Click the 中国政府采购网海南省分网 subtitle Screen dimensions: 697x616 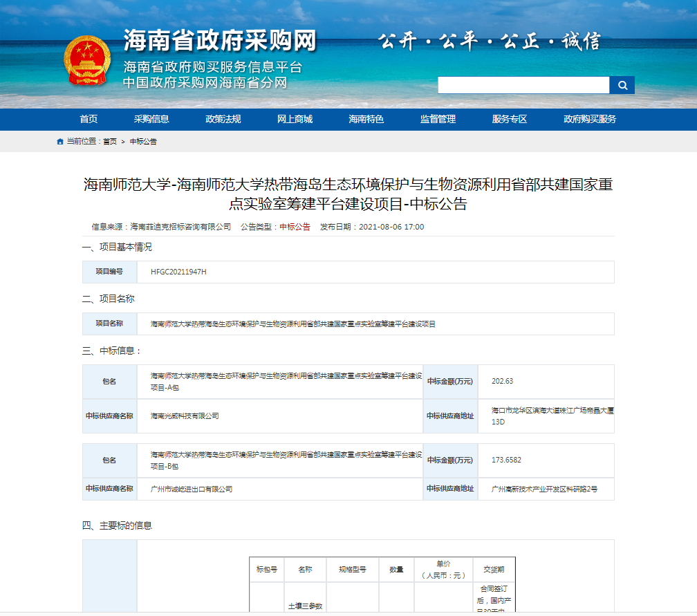click(x=205, y=83)
